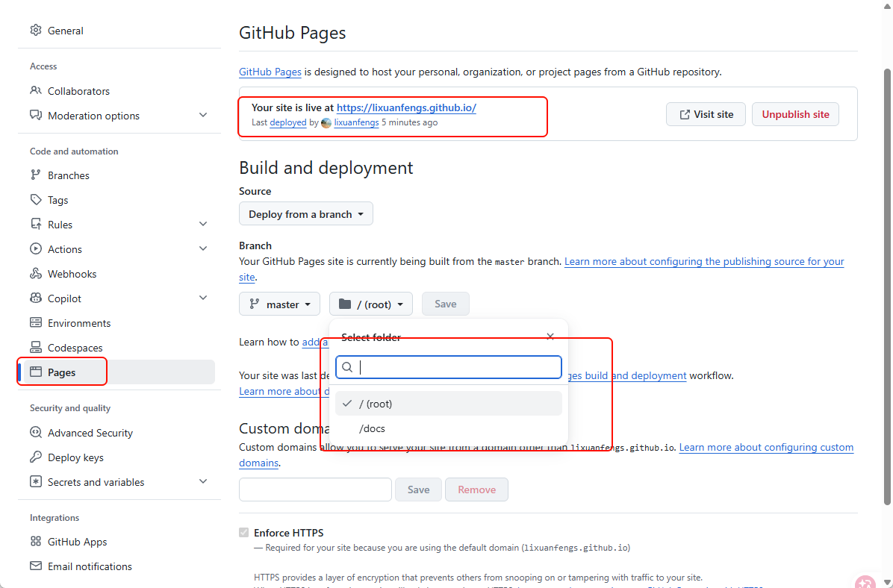Toggle the Enforce HTTPS checkbox
The image size is (893, 588).
[x=243, y=533]
